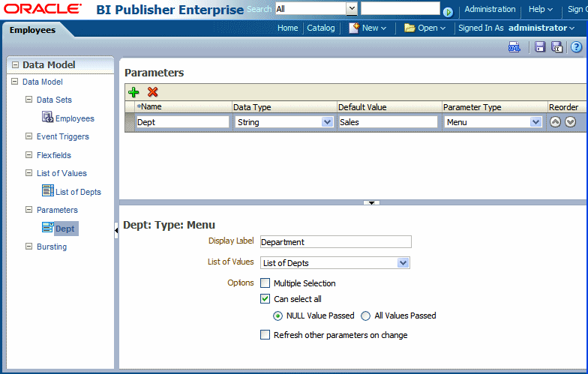Collapse the Data Sets tree node
Image resolution: width=588 pixels, height=374 pixels.
pyautogui.click(x=28, y=99)
